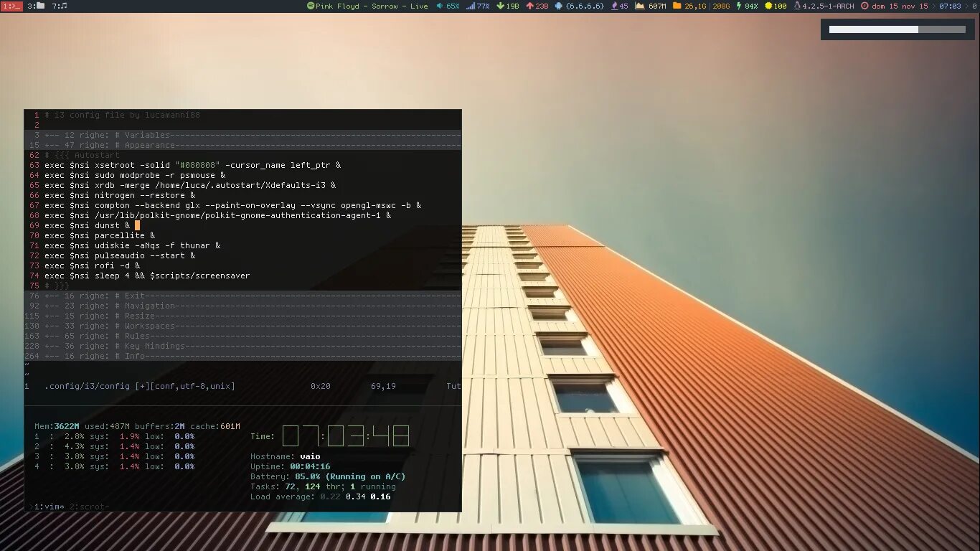Click the battery bolt icon at 84%
Image resolution: width=980 pixels, height=551 pixels.
point(739,6)
